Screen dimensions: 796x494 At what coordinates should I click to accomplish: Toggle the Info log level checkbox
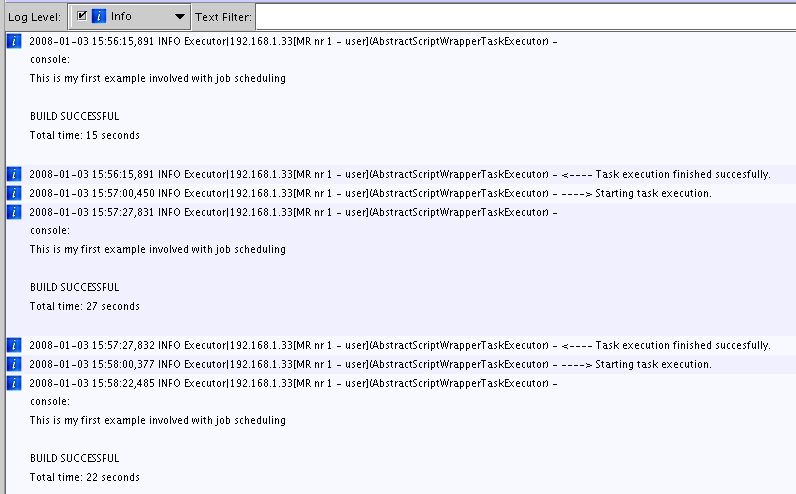pyautogui.click(x=82, y=16)
